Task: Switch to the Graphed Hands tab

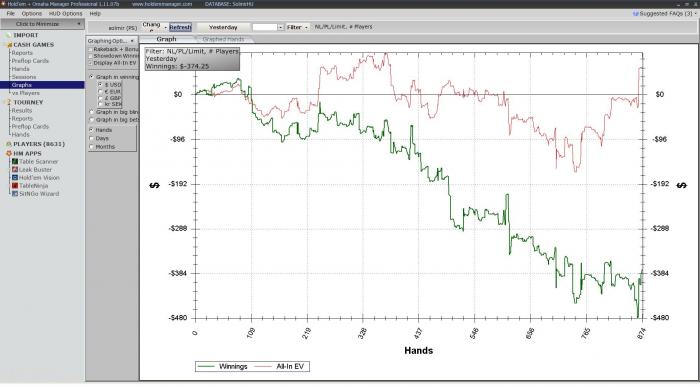Action: 223,39
